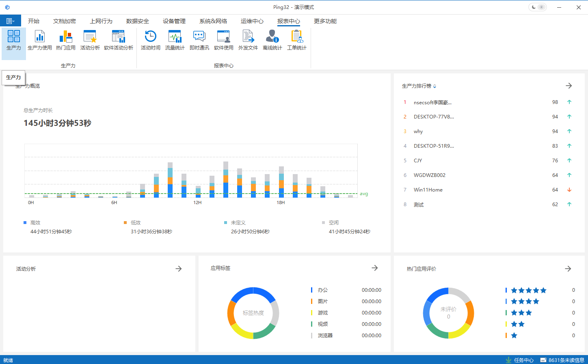The height and width of the screenshot is (364, 588).
Task: Open 任务中心 in the status bar
Action: (x=520, y=360)
